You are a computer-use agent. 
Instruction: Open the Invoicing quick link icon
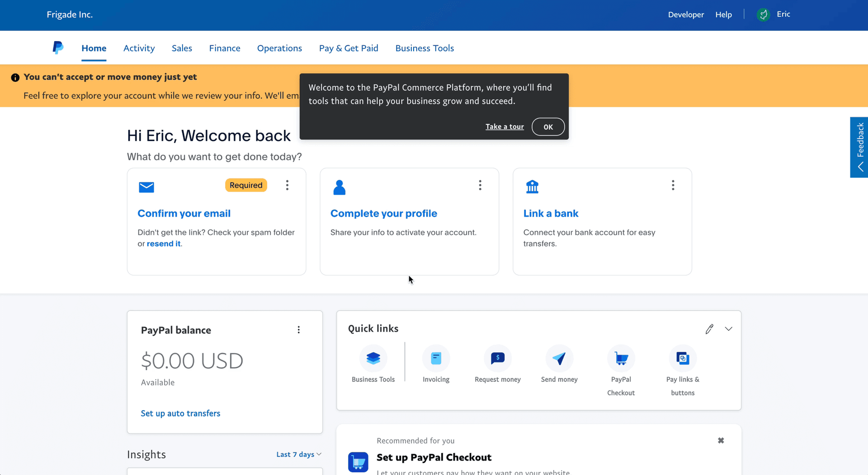pyautogui.click(x=436, y=358)
